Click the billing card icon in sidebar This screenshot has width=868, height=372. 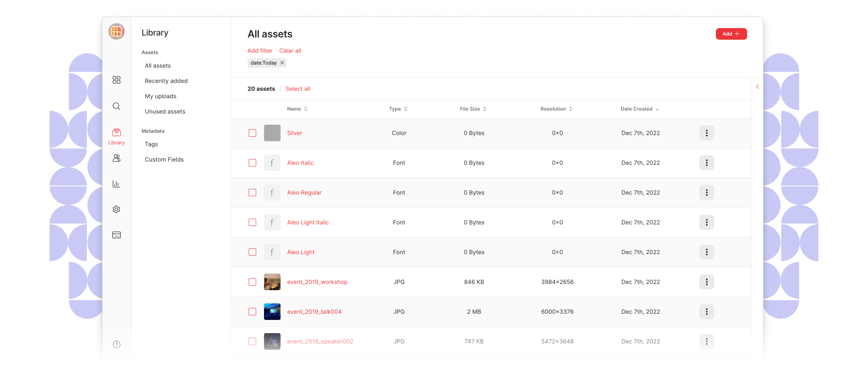116,235
